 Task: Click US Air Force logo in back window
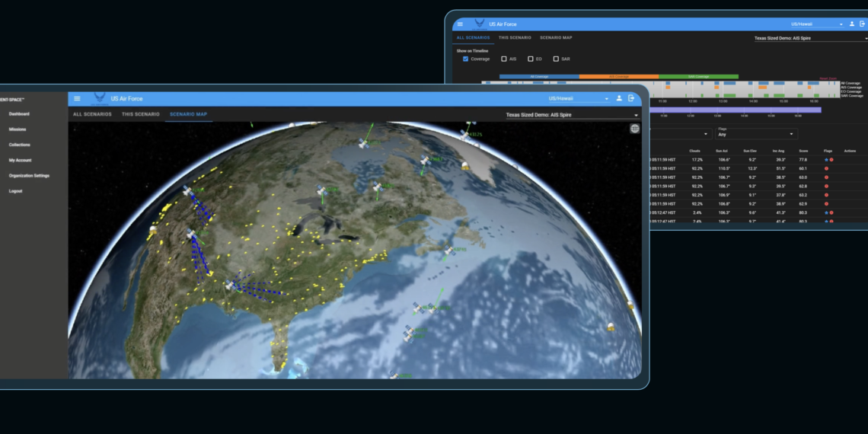[x=480, y=24]
